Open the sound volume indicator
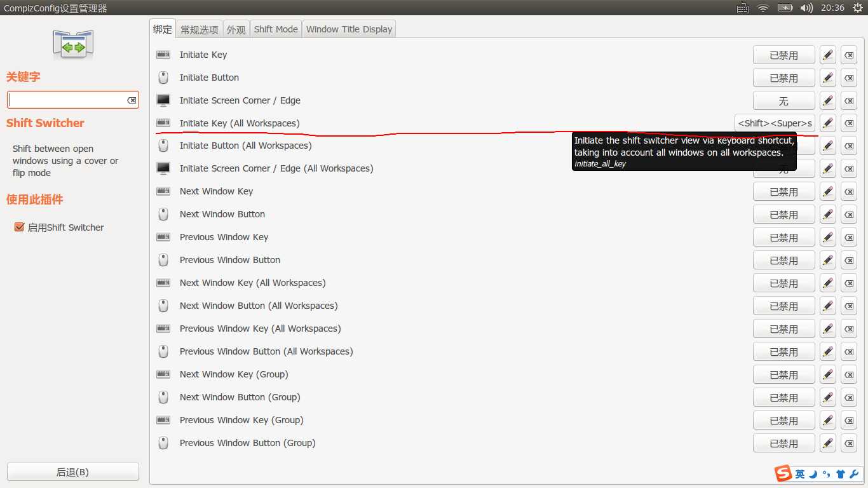The height and width of the screenshot is (488, 868). (x=806, y=8)
